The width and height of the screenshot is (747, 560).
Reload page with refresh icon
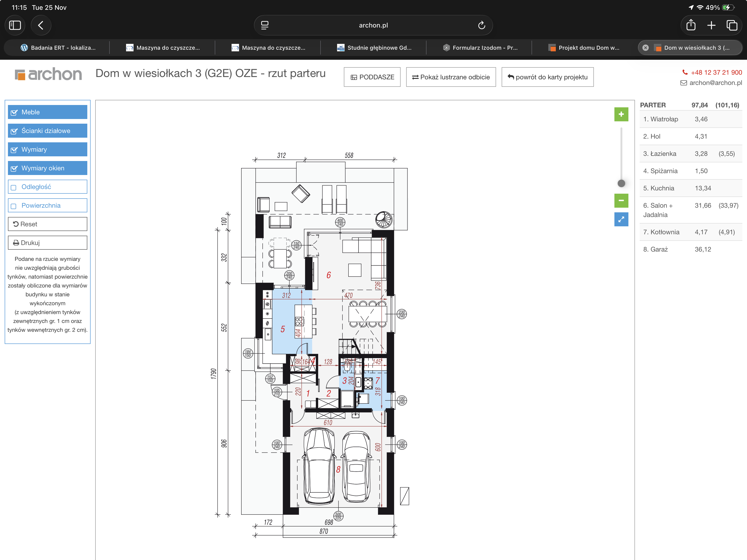481,25
